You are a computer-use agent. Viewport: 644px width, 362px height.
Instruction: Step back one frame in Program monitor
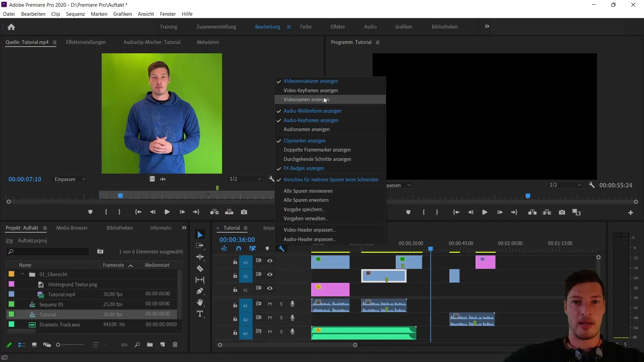471,213
